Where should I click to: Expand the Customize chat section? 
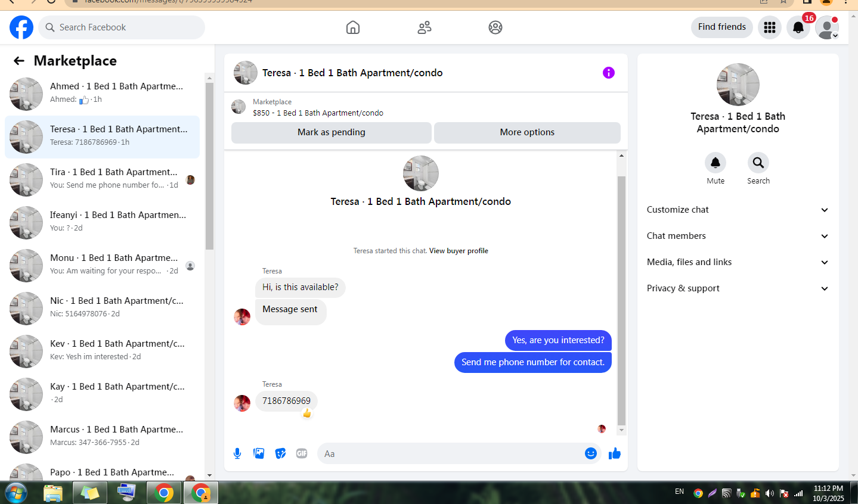coord(738,210)
